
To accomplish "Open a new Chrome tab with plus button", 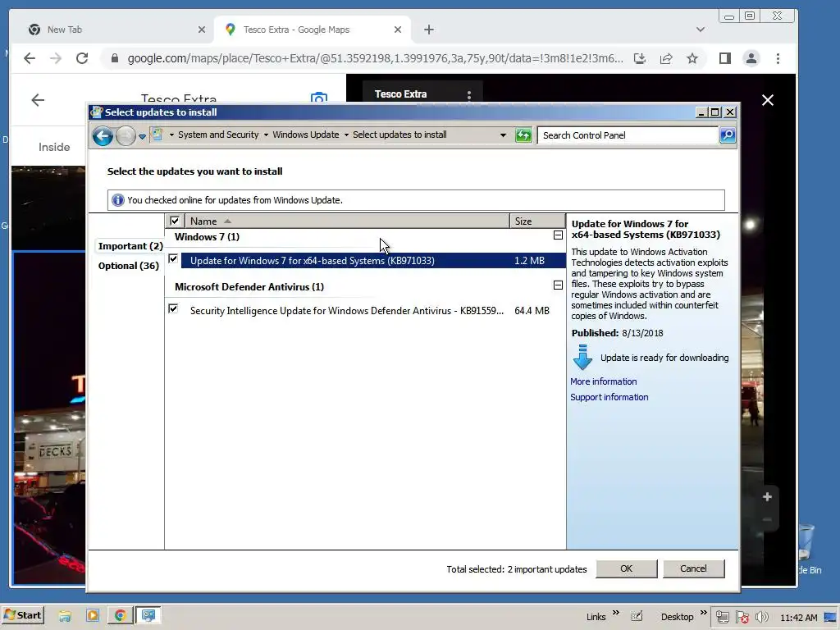I will coord(428,30).
